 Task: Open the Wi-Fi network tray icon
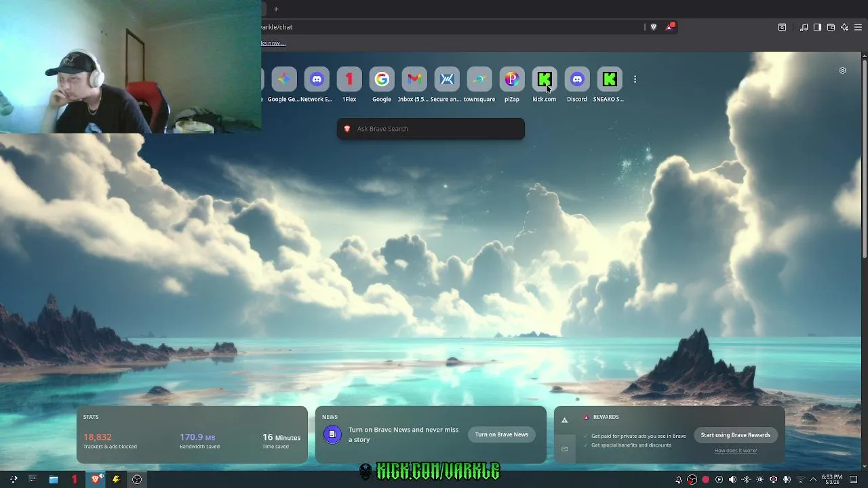click(x=800, y=480)
